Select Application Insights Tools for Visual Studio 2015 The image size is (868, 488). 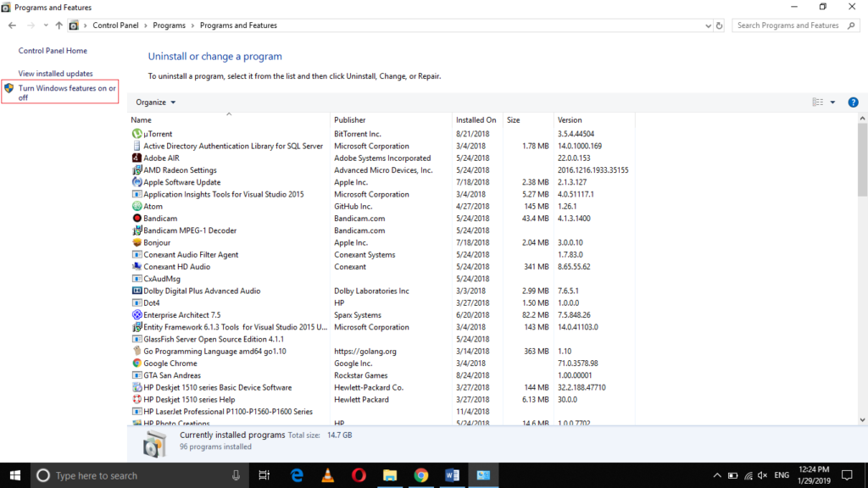pos(382,194)
